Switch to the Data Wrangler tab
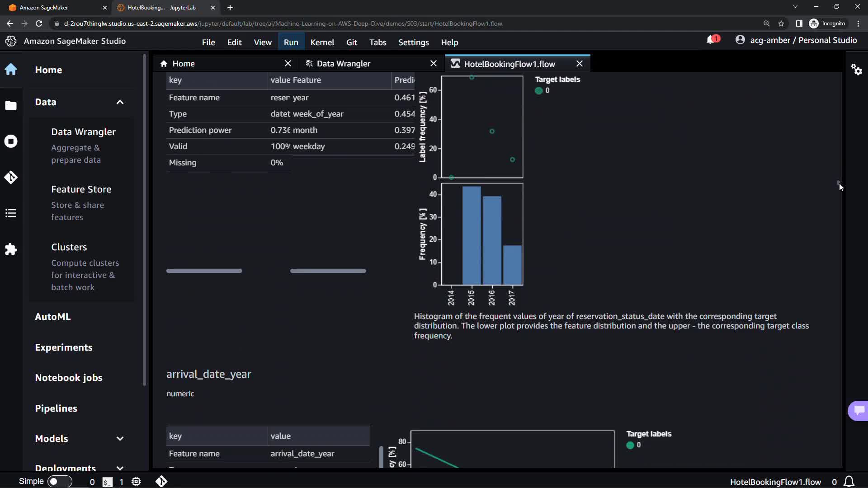Screen dimensions: 868x488 coord(344,64)
